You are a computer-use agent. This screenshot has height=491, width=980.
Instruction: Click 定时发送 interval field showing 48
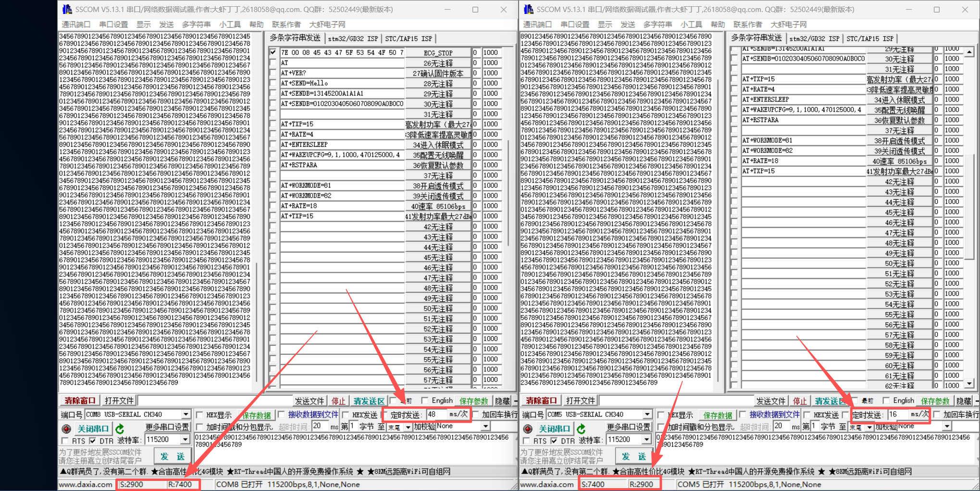(x=436, y=414)
